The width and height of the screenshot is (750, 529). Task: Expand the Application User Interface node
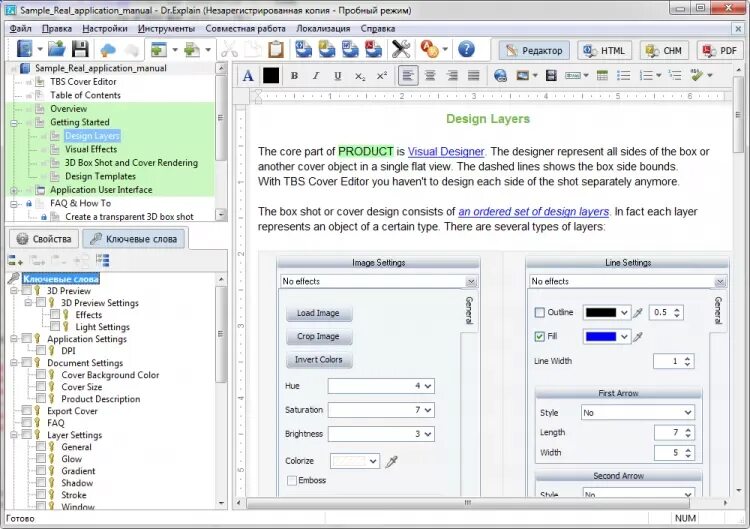coord(14,190)
